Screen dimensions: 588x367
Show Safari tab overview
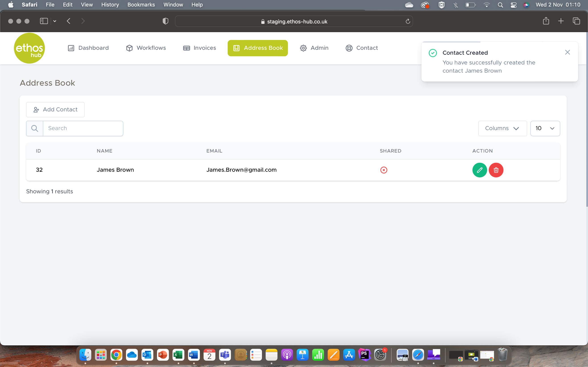(x=576, y=21)
